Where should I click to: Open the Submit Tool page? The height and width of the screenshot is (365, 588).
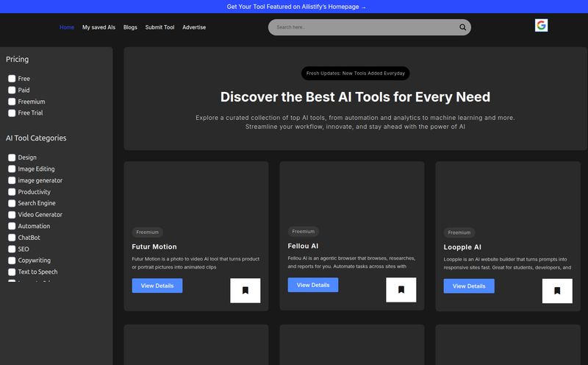pos(159,27)
